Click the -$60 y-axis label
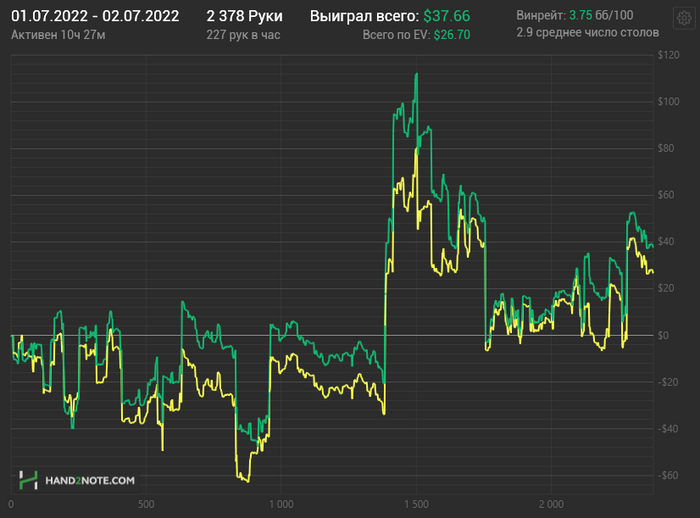 668,476
